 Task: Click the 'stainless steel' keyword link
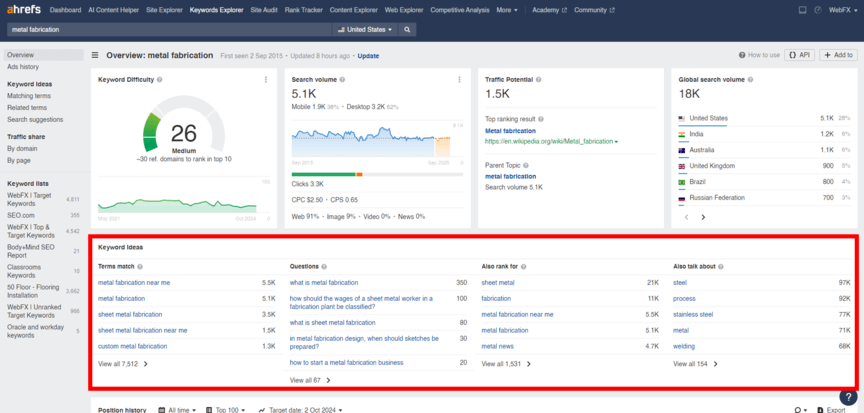[x=693, y=314]
